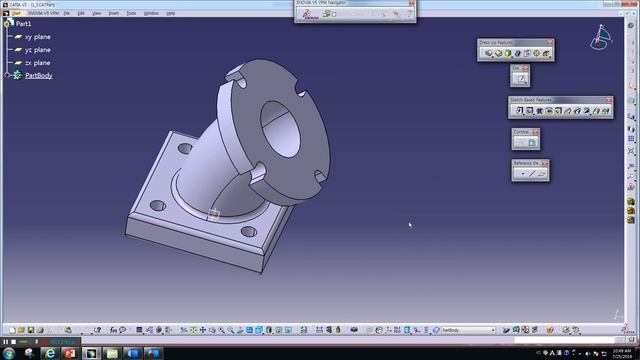The height and width of the screenshot is (360, 640).
Task: Open the ENOVIA V5 VPM menu
Action: 43,13
